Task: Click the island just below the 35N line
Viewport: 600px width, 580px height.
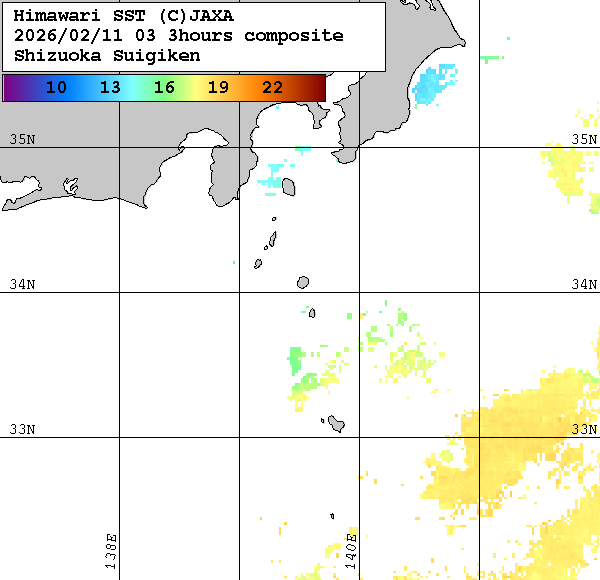Action: click(288, 186)
